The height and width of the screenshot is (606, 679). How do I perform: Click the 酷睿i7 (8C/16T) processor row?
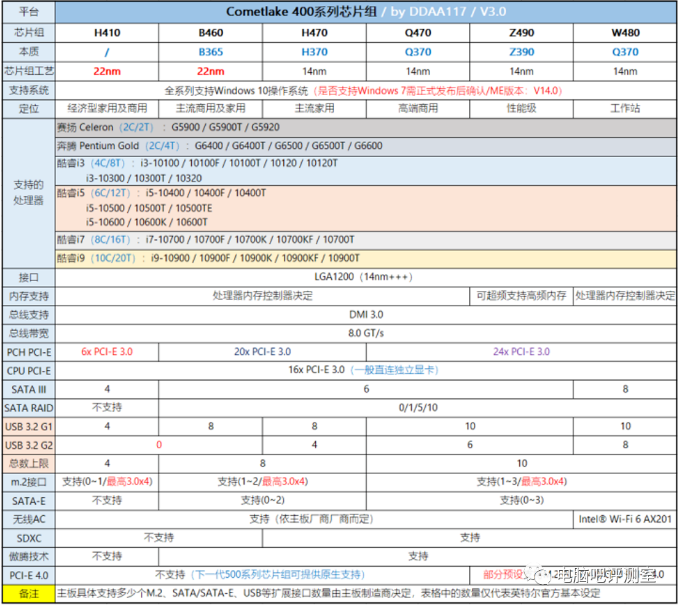click(x=366, y=240)
